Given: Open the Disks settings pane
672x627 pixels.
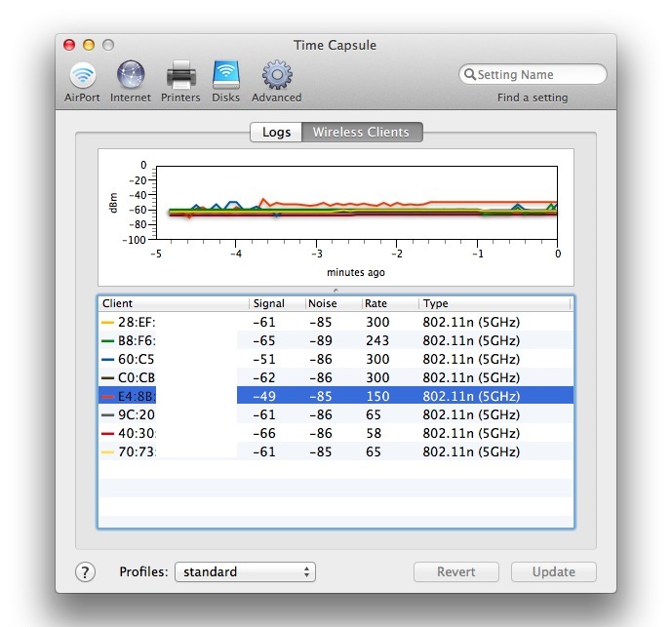Looking at the screenshot, I should (226, 82).
